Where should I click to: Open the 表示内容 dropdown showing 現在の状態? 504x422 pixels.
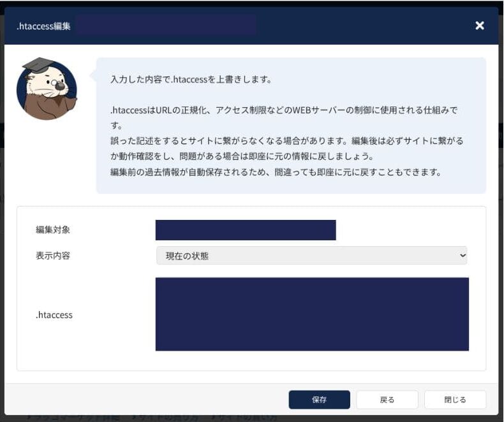[x=311, y=256]
